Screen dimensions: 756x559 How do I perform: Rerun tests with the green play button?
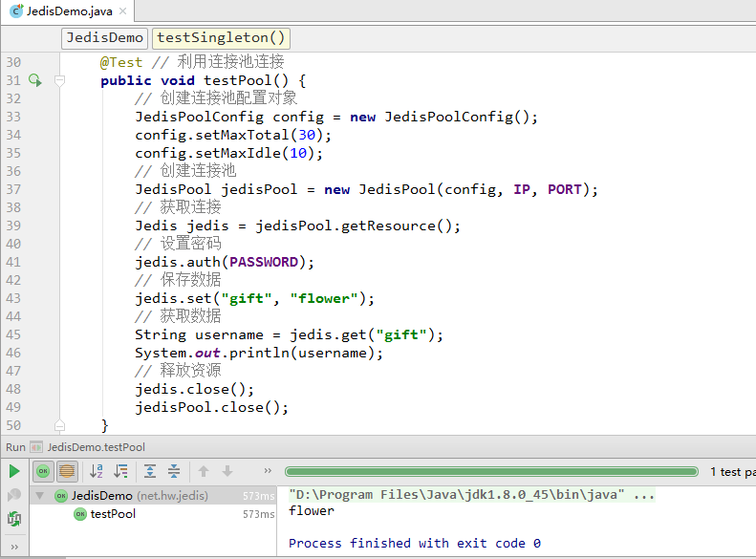14,471
